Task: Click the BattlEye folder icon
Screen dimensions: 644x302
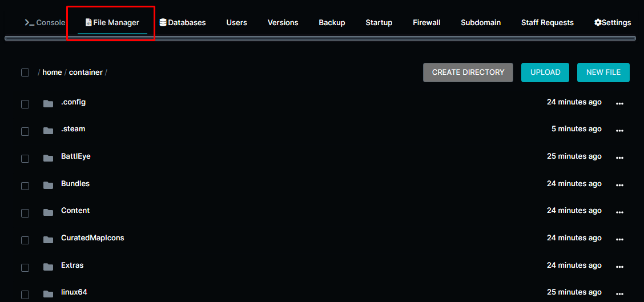Action: pos(48,158)
